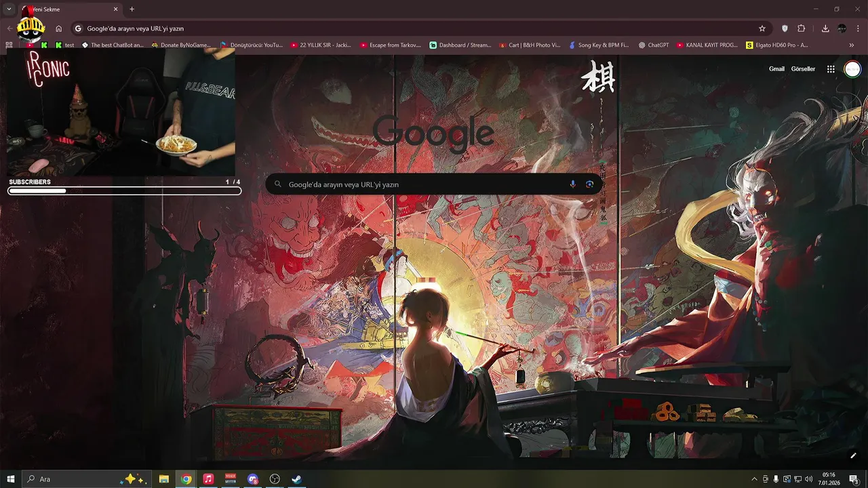Image resolution: width=868 pixels, height=488 pixels.
Task: Expand hidden system tray icons
Action: pos(755,479)
